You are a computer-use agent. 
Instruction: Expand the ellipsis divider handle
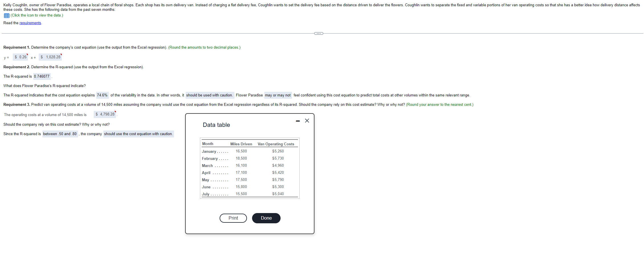[x=319, y=34]
